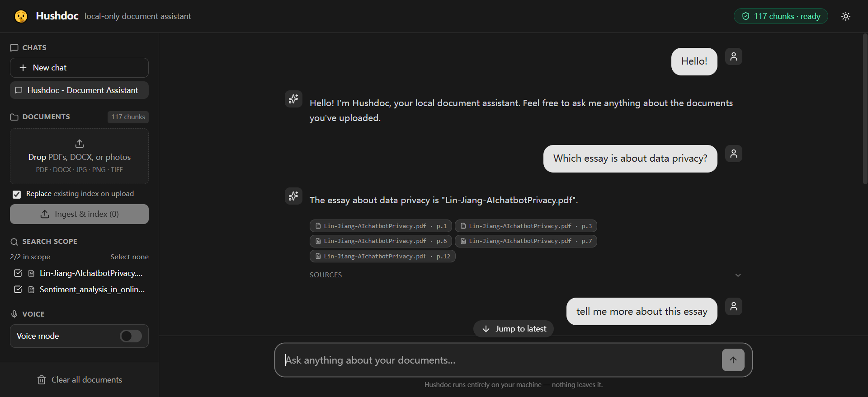Enable the Voice mode switch

131,336
